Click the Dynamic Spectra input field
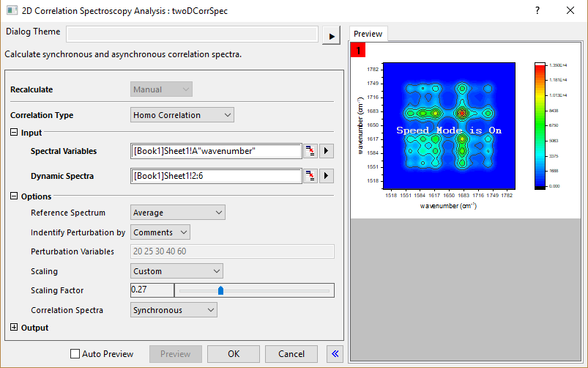588x368 pixels. pos(216,176)
